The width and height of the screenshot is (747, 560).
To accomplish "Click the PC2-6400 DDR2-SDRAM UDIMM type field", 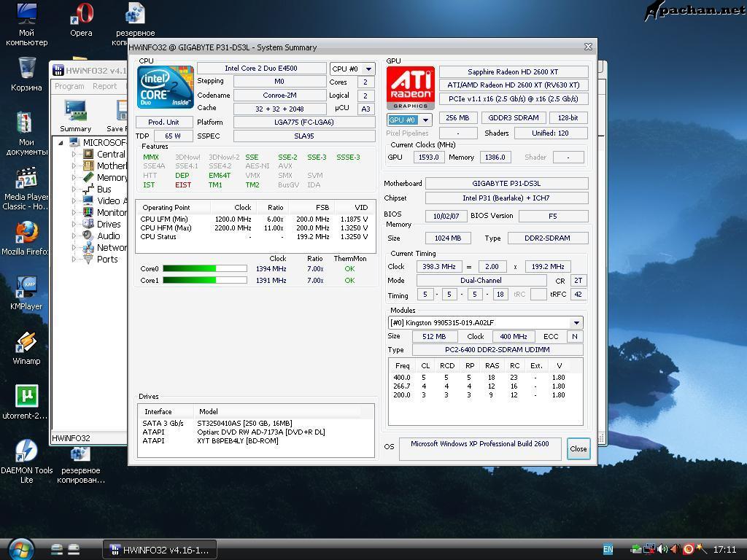I will [x=498, y=350].
